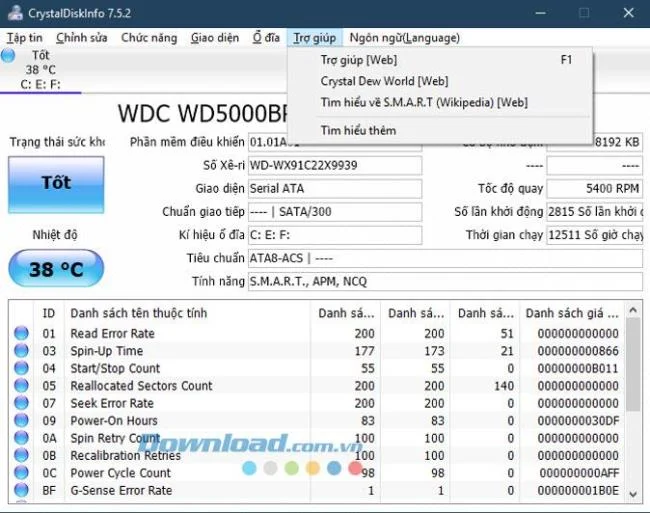The image size is (650, 513).
Task: Open the Tập tin menu
Action: coord(24,38)
